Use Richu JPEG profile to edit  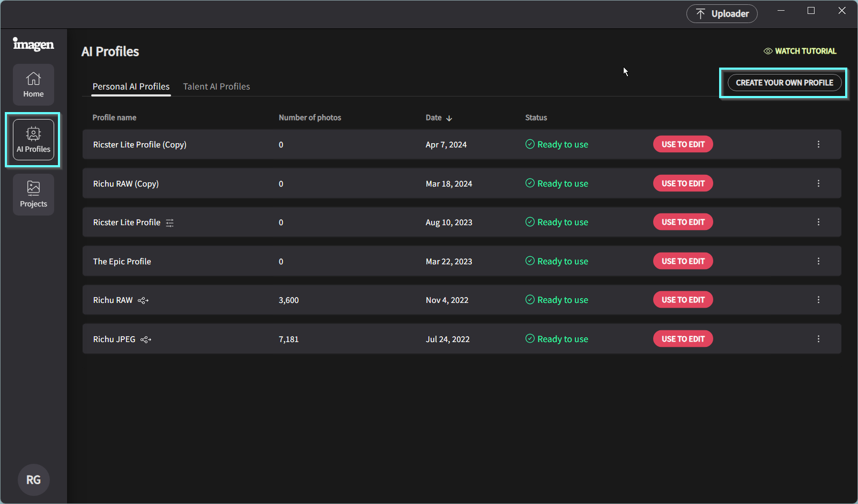(x=683, y=339)
